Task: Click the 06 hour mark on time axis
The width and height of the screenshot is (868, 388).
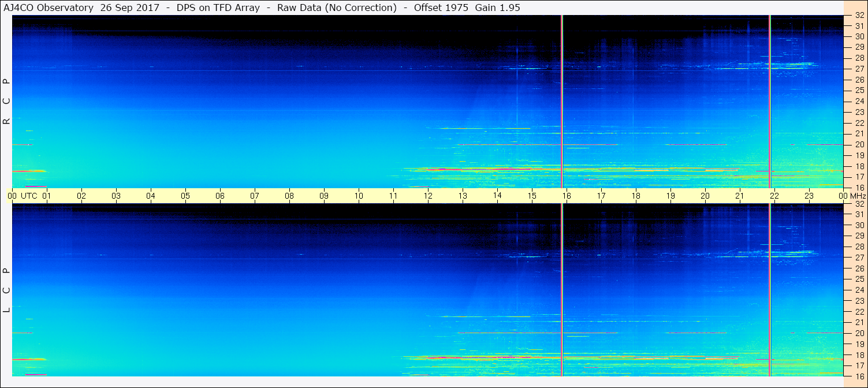Action: tap(220, 196)
